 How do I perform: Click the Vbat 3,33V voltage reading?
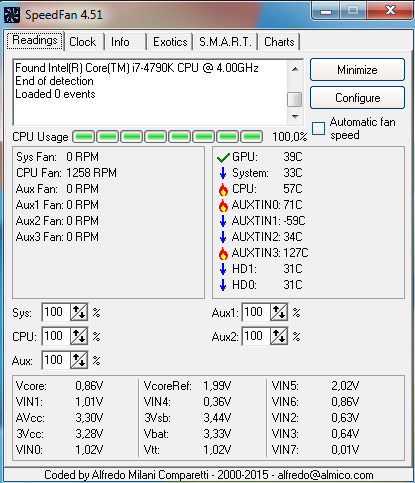pyautogui.click(x=187, y=434)
